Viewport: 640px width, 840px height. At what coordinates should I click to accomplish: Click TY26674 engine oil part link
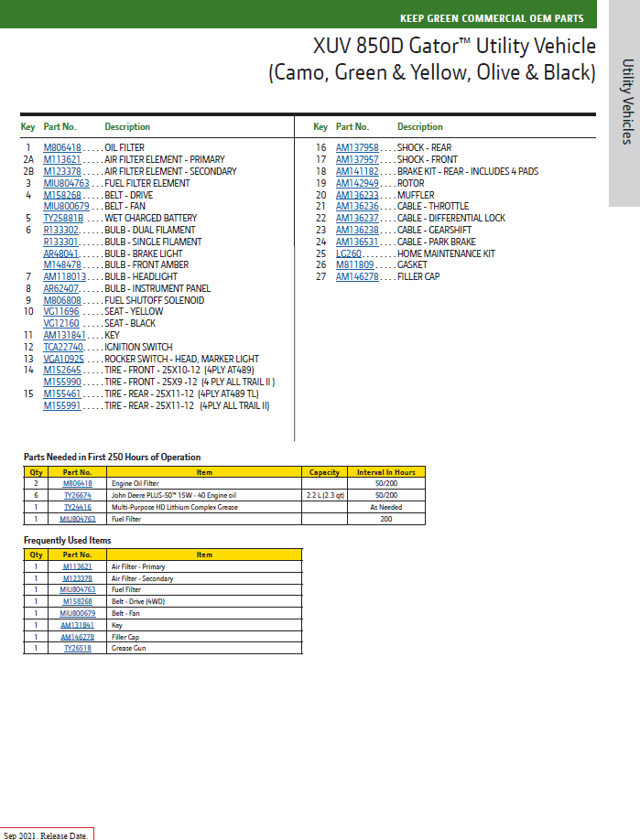[x=78, y=496]
